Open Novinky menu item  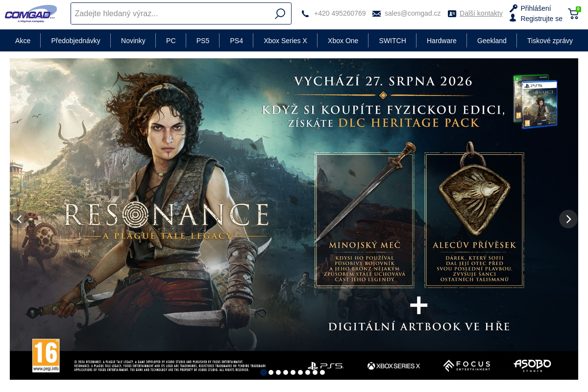[x=133, y=41]
